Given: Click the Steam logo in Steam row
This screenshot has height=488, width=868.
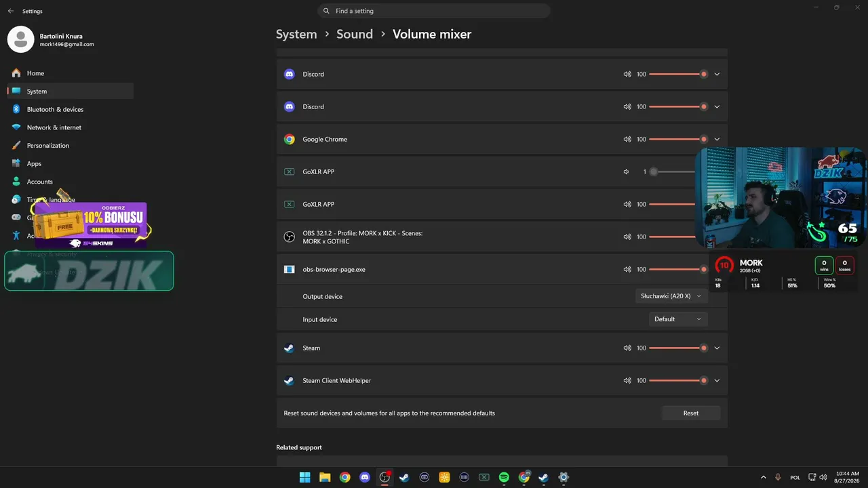Looking at the screenshot, I should pyautogui.click(x=290, y=348).
